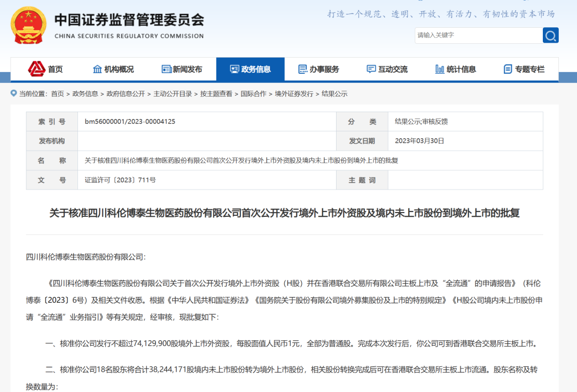Open the 专题专栏 navigation tab
Viewport: 577px width, 392px height.
pos(524,69)
